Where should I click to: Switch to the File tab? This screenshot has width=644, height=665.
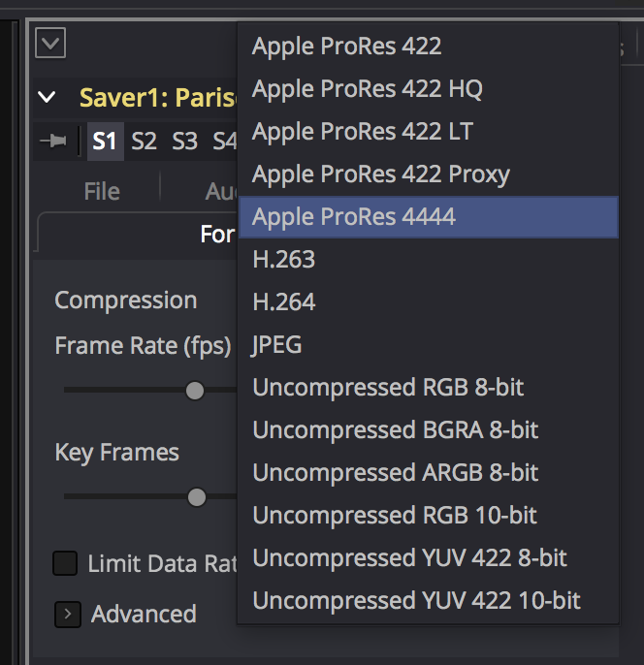coord(102,191)
